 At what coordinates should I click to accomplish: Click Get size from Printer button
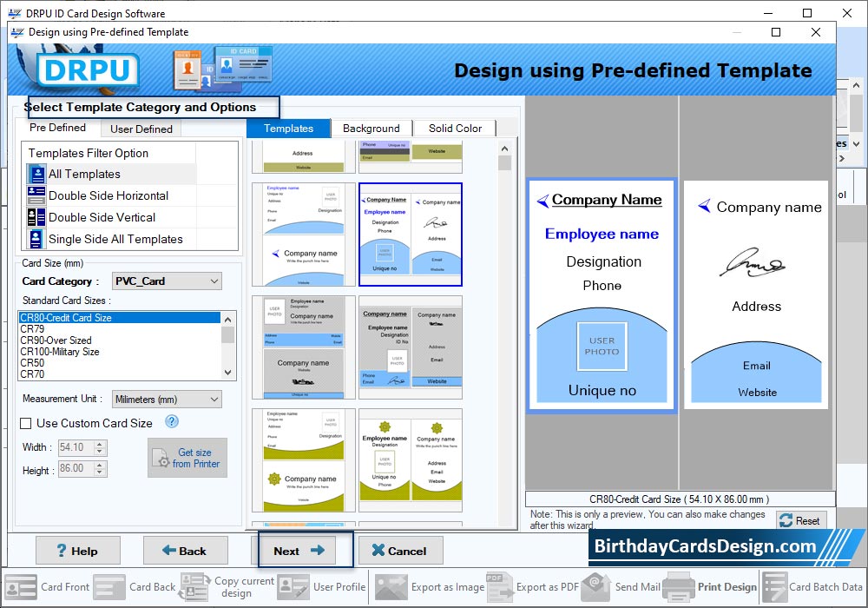tap(187, 458)
